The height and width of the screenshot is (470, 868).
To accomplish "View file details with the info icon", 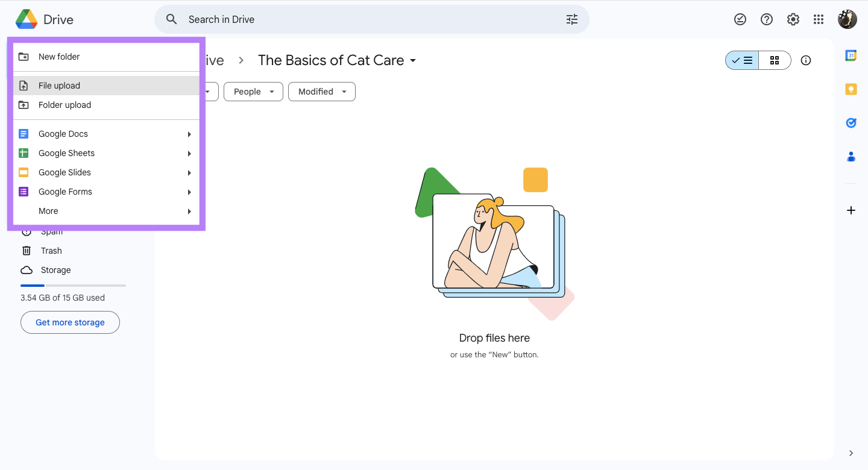I will point(806,60).
